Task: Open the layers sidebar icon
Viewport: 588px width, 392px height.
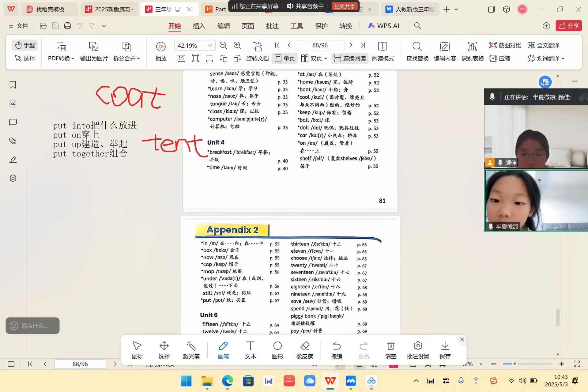Action: [x=13, y=178]
